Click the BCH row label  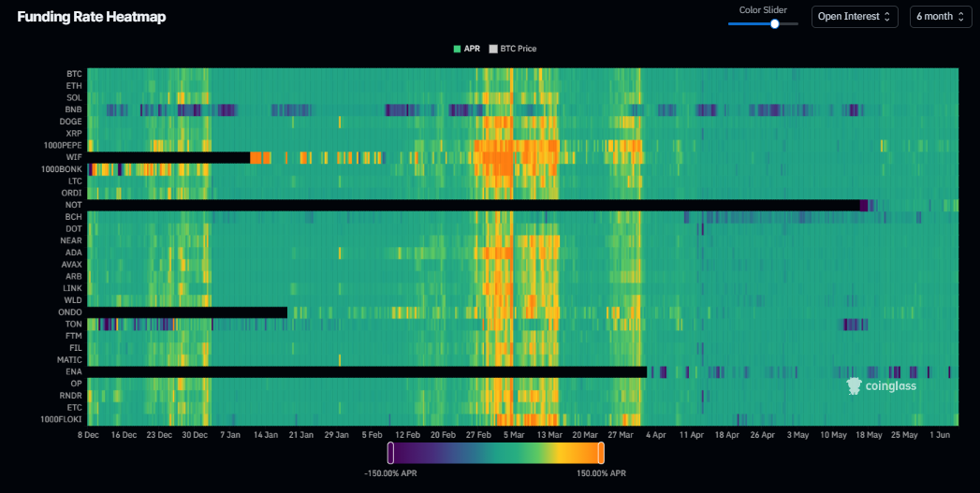[74, 217]
